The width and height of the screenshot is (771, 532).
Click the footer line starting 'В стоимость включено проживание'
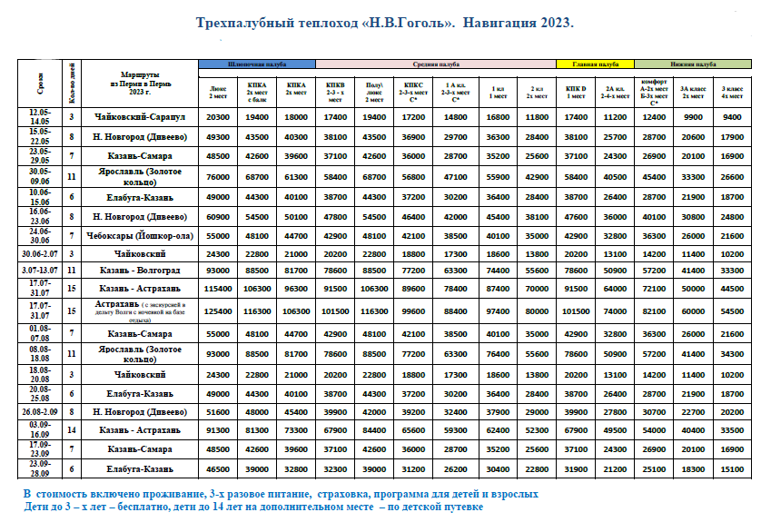click(x=281, y=494)
